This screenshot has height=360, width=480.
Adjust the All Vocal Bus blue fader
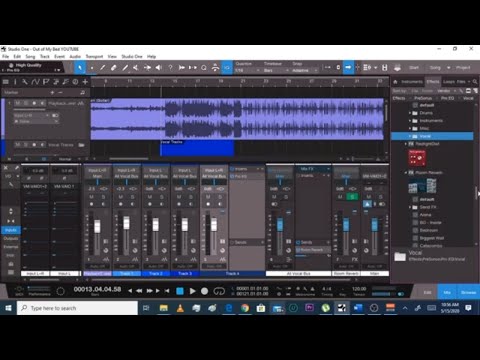pyautogui.click(x=280, y=224)
